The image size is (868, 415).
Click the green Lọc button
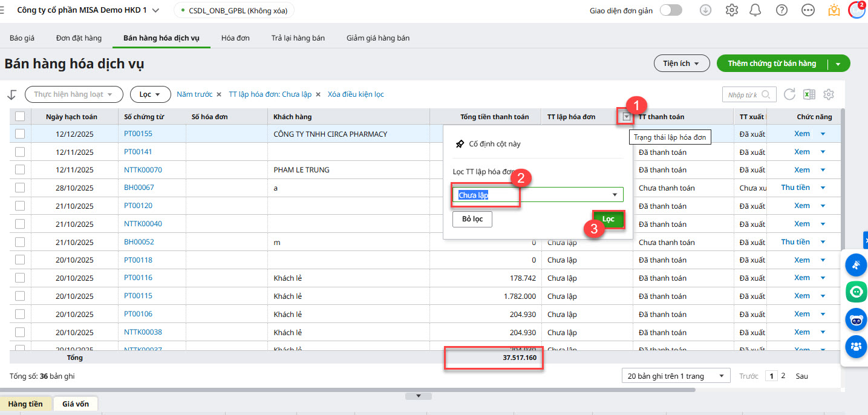(x=608, y=219)
